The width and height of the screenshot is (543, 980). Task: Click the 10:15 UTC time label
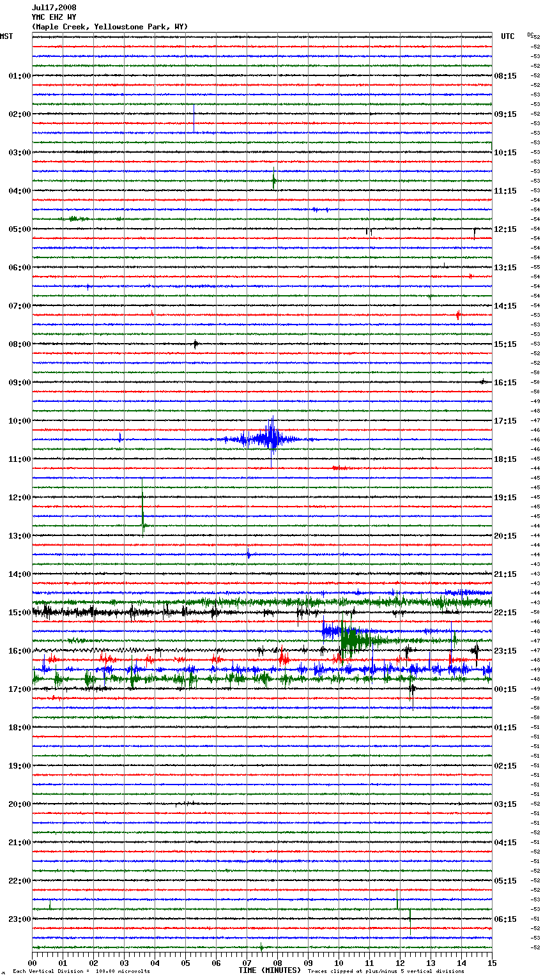(505, 153)
